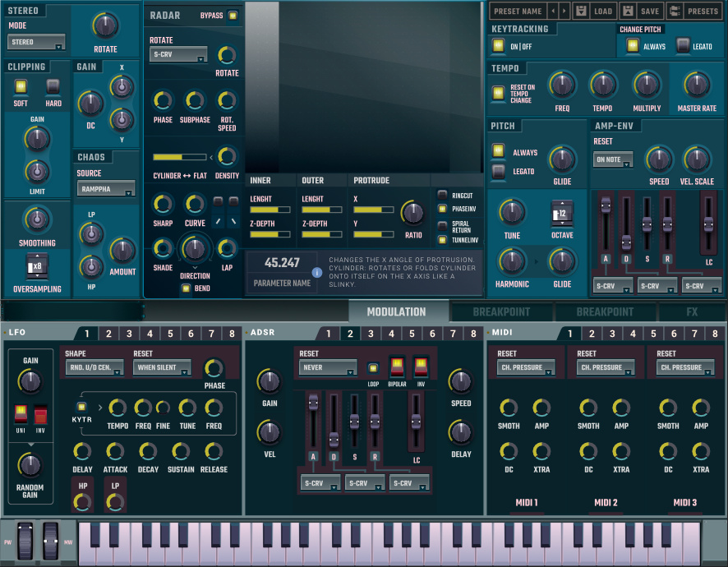This screenshot has width=728, height=567.
Task: Adjust Amp-Env Attack fader
Action: [606, 205]
